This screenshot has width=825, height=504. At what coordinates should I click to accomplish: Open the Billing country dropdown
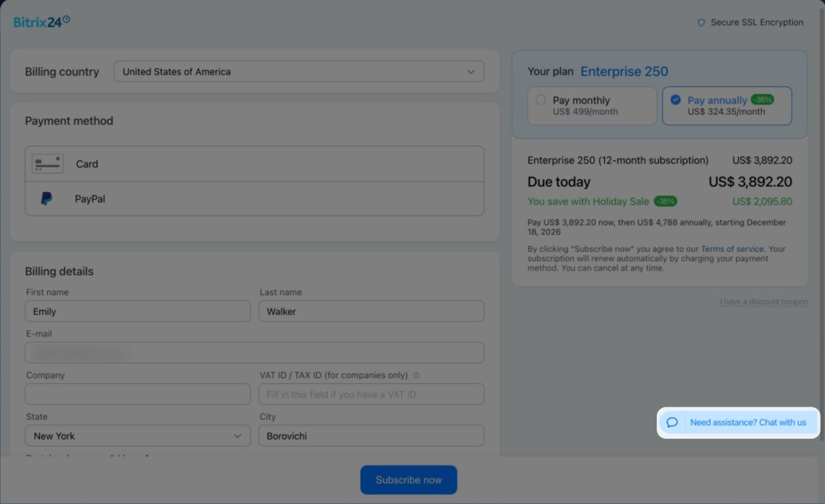coord(299,72)
